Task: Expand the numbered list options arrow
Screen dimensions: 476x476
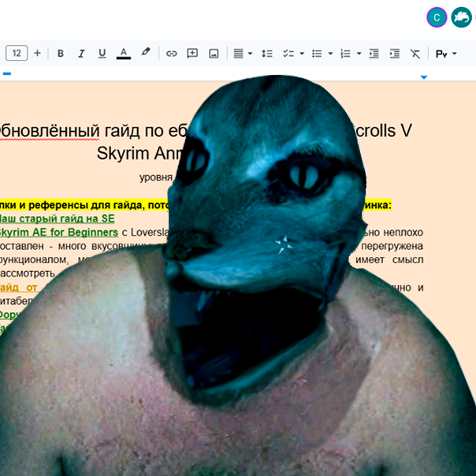Action: click(x=359, y=54)
